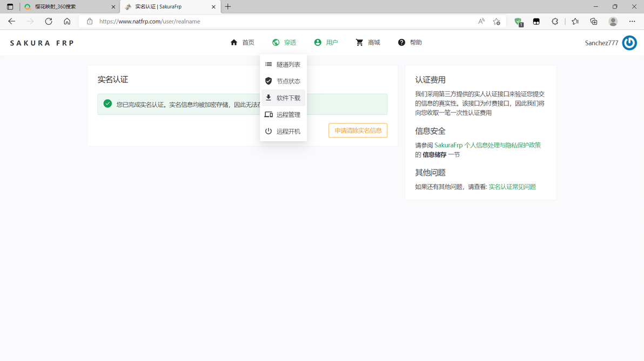Click the 认证费用 heading
This screenshot has height=361, width=644.
coord(430,80)
